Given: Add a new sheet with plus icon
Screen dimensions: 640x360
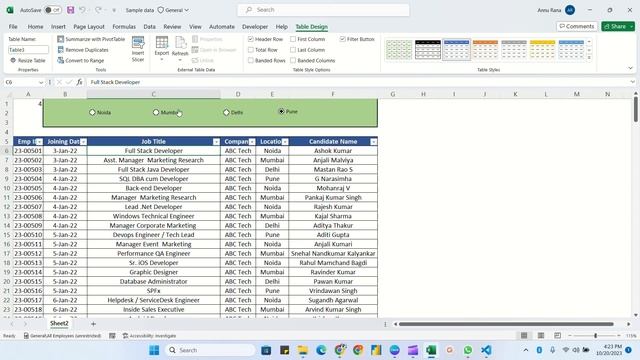Looking at the screenshot, I should click(93, 324).
